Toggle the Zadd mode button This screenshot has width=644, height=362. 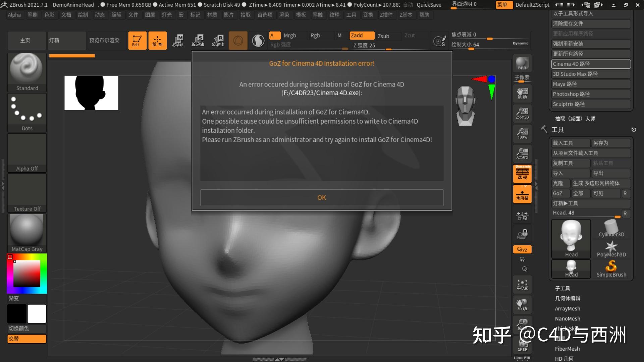coord(362,36)
